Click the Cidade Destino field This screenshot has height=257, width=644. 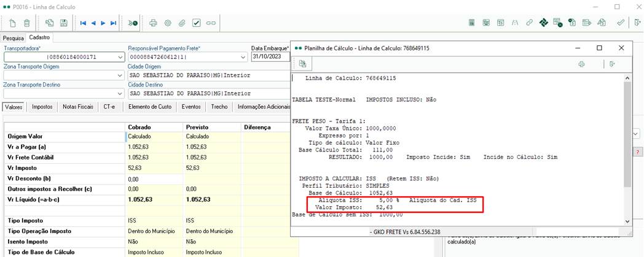(209, 94)
